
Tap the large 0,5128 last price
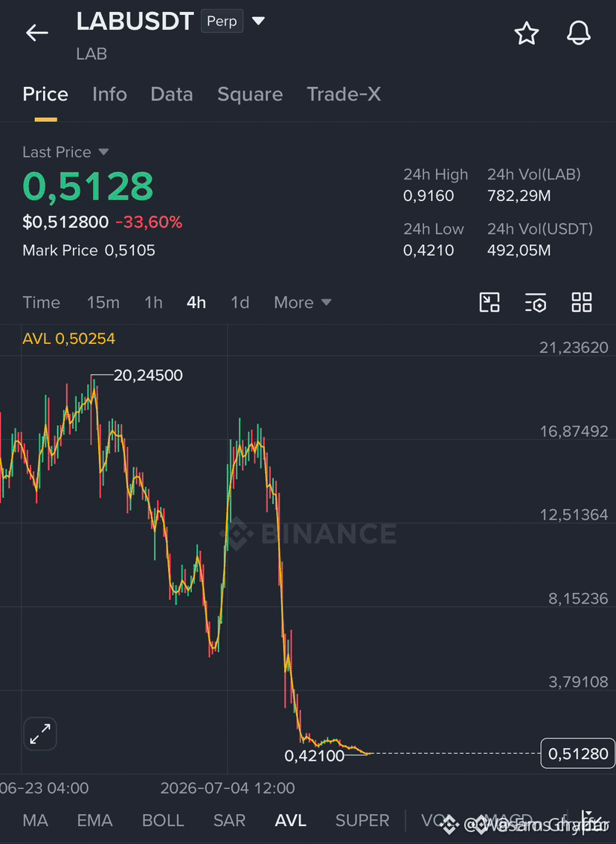pos(88,186)
